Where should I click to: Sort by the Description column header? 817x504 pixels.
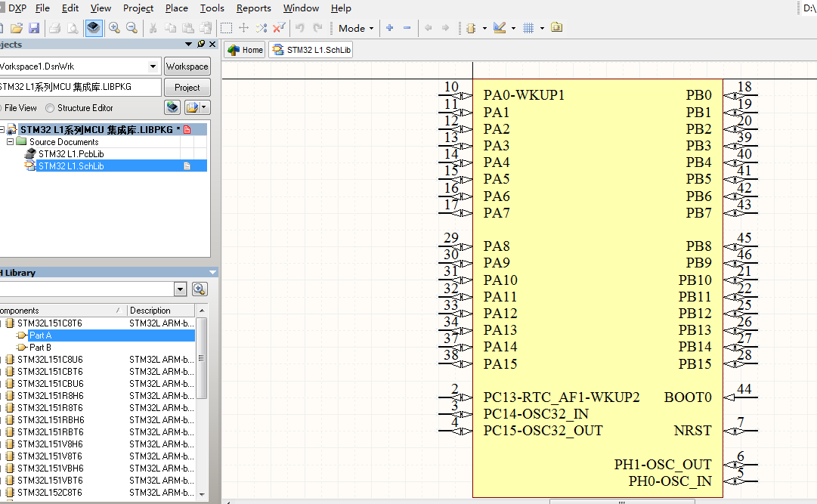pyautogui.click(x=161, y=310)
